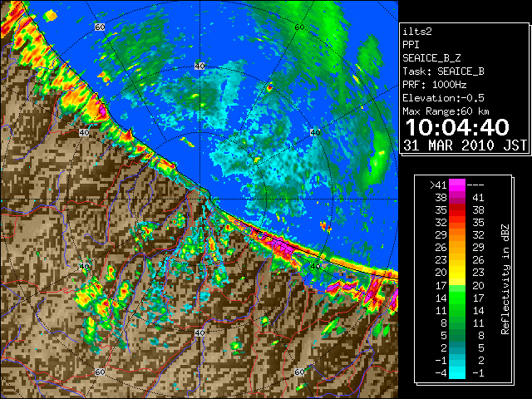Select the 'Elevation:-0.5' value
This screenshot has width=532, height=399.
443,98
